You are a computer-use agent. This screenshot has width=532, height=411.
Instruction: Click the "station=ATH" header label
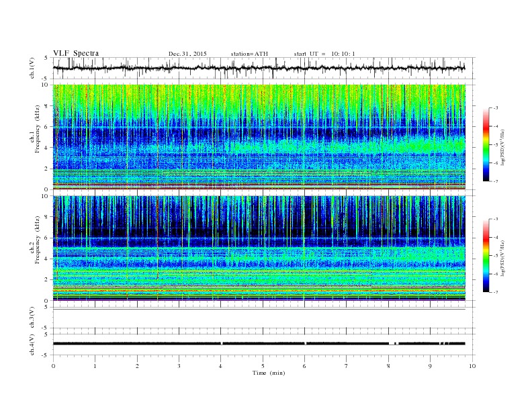[x=249, y=54]
